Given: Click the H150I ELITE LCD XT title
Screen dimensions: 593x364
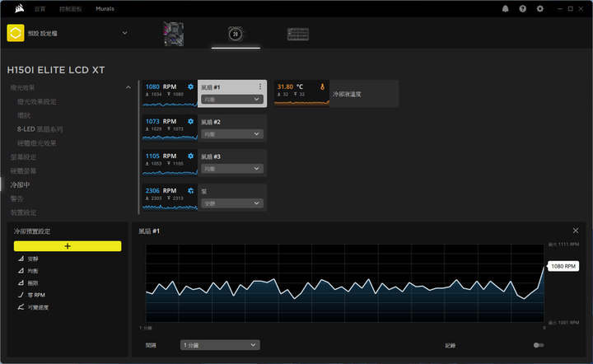Looking at the screenshot, I should point(56,70).
